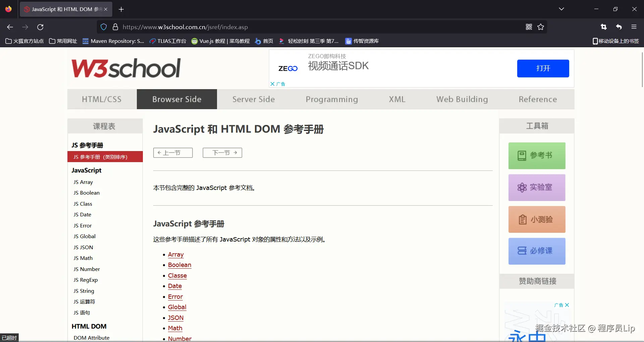The width and height of the screenshot is (644, 342).
Task: Close the ZEGO ad with the X icon
Action: pos(272,84)
